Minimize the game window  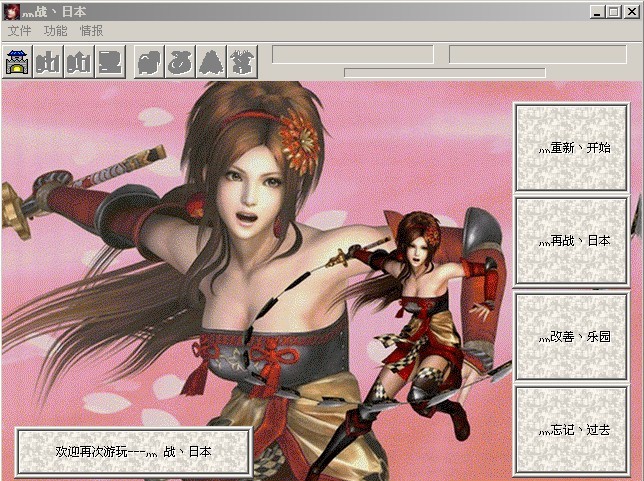597,12
